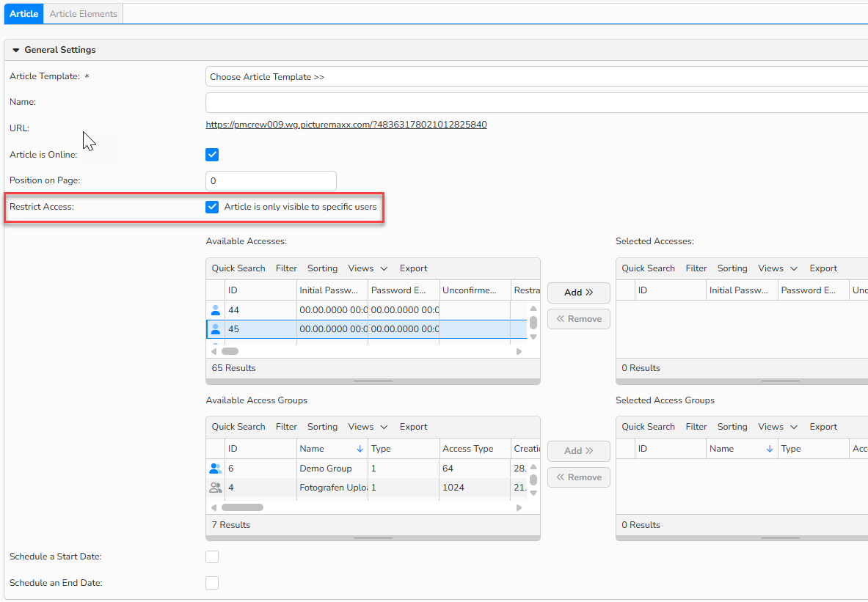Click Remove button for Access Groups
This screenshot has width=868, height=602.
coord(578,477)
